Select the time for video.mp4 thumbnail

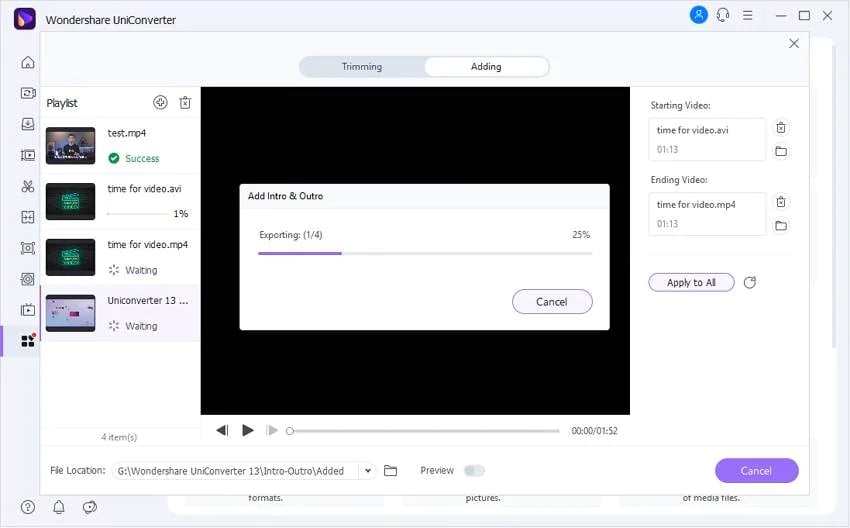click(70, 257)
